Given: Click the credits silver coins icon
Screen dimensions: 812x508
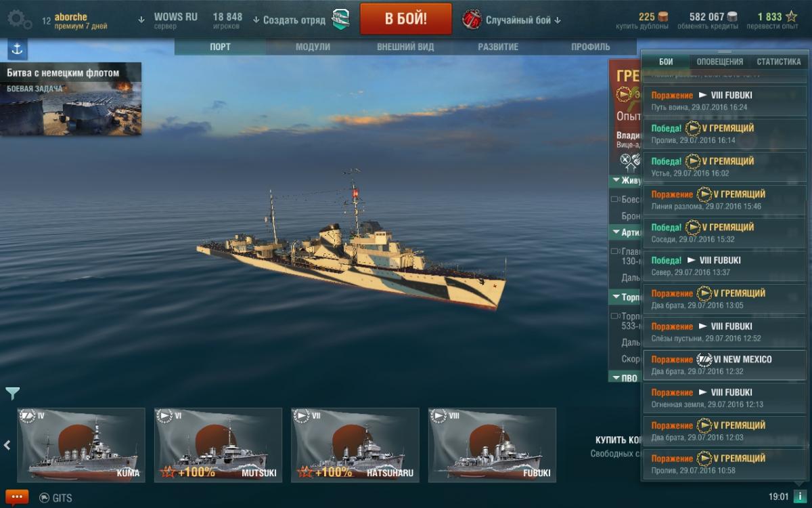Looking at the screenshot, I should tap(732, 17).
